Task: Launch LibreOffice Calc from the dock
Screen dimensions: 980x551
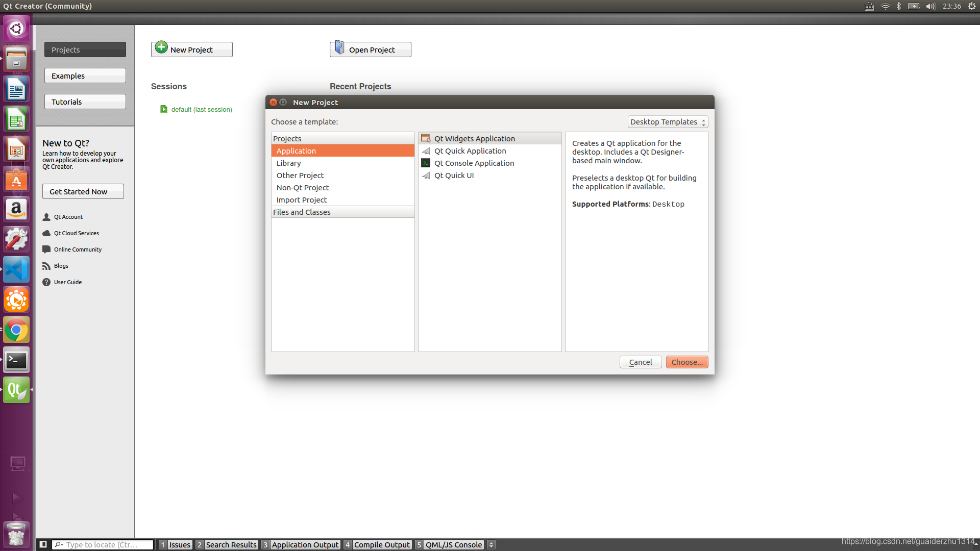Action: (16, 119)
